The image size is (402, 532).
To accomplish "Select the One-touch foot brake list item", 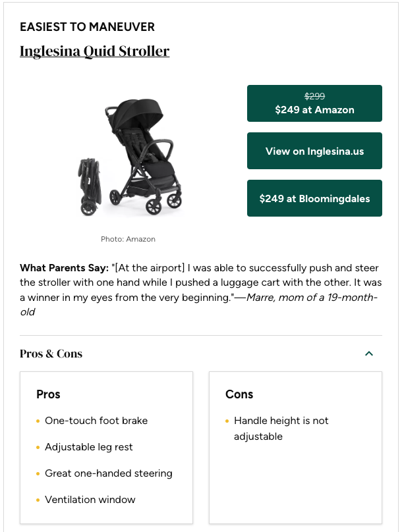I will coord(96,421).
